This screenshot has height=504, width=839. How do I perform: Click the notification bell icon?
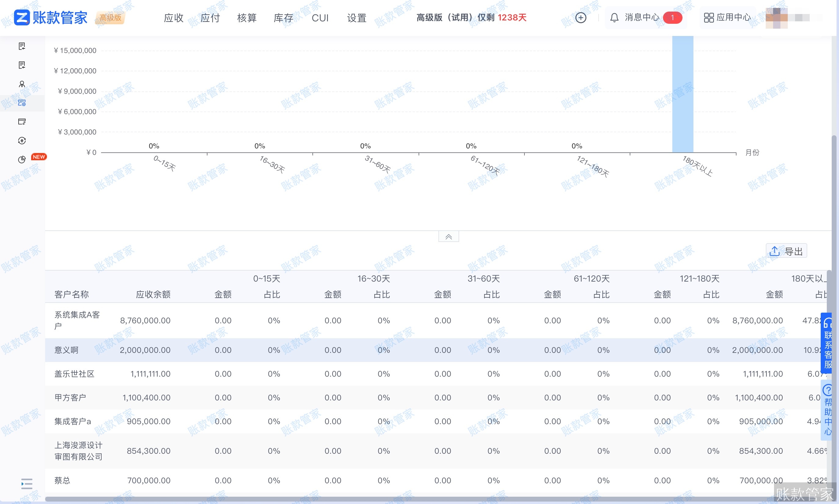click(x=614, y=18)
